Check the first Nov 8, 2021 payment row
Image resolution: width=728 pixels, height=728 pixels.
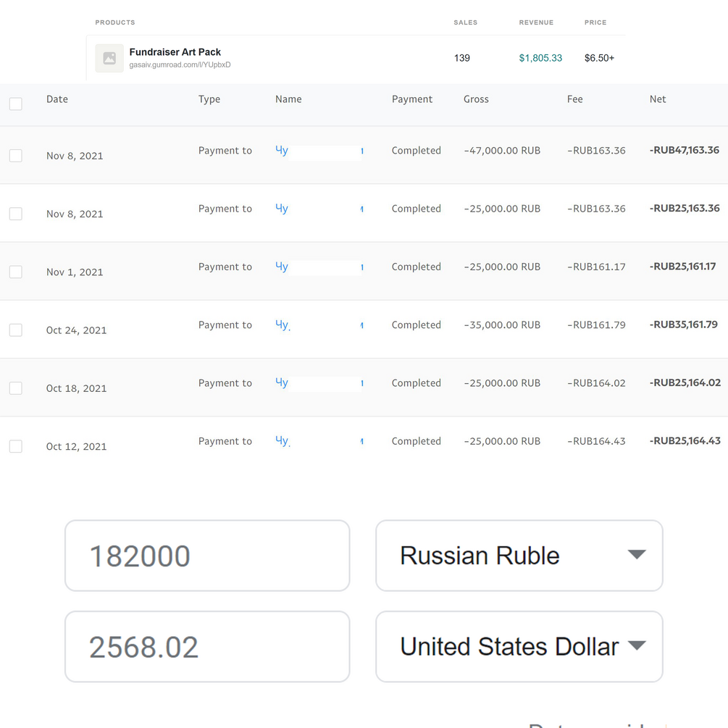coord(16,156)
